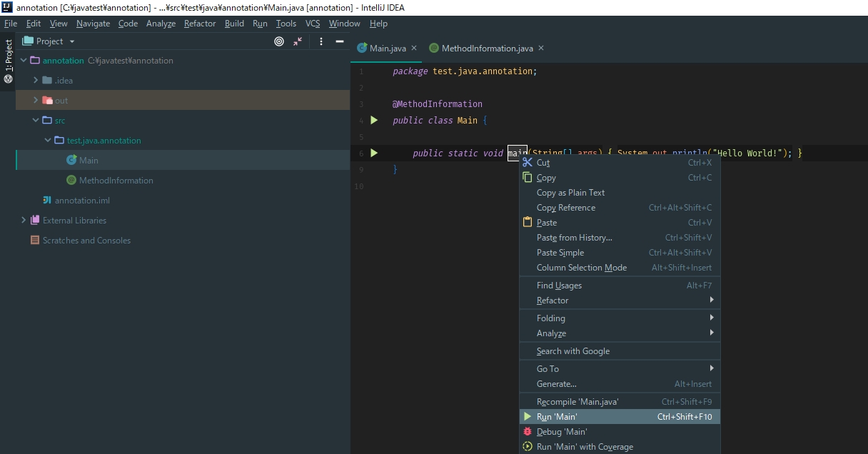This screenshot has width=868, height=454.
Task: Open the Analyze menu in menu bar
Action: point(161,24)
